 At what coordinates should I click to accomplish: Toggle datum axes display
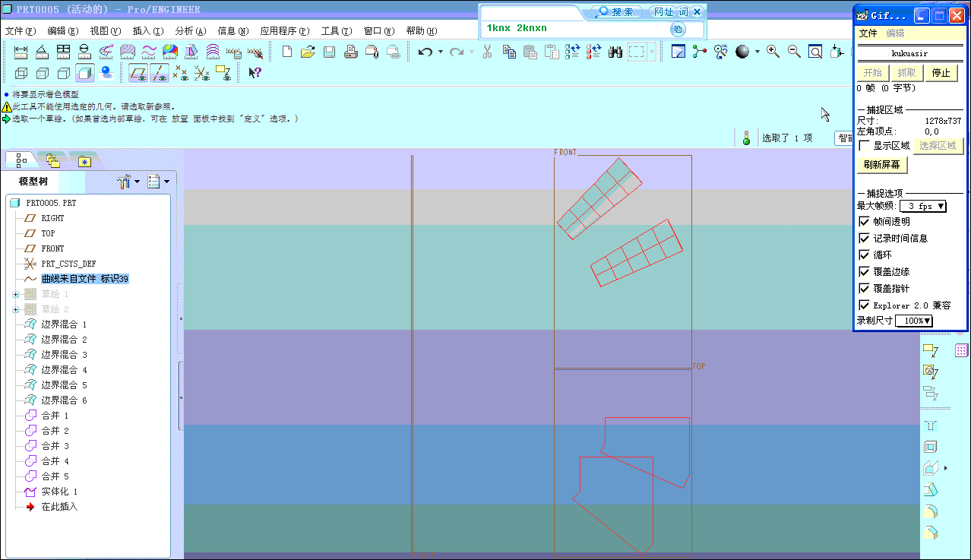tap(159, 73)
